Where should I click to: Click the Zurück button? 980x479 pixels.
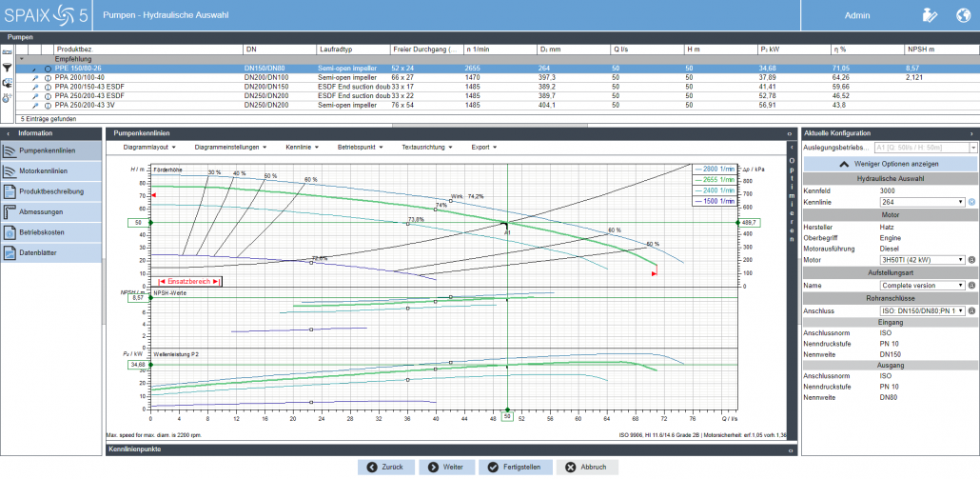coord(388,468)
